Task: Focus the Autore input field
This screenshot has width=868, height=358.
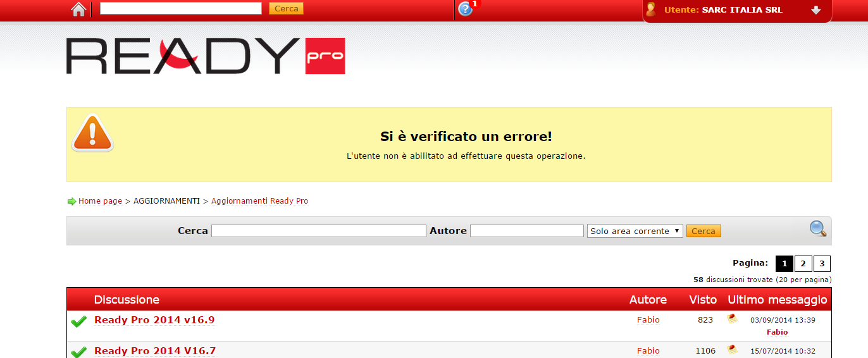Action: 527,231
